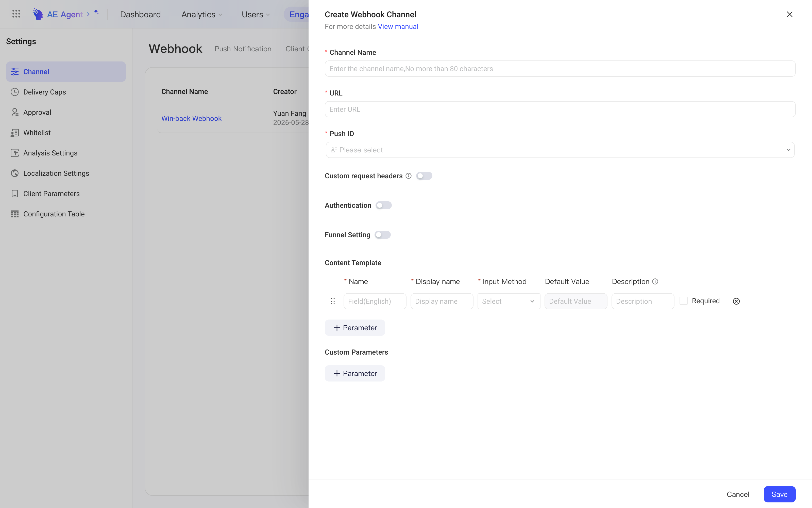The width and height of the screenshot is (812, 508).
Task: Open the Win-back Webhook channel link
Action: pyautogui.click(x=191, y=118)
